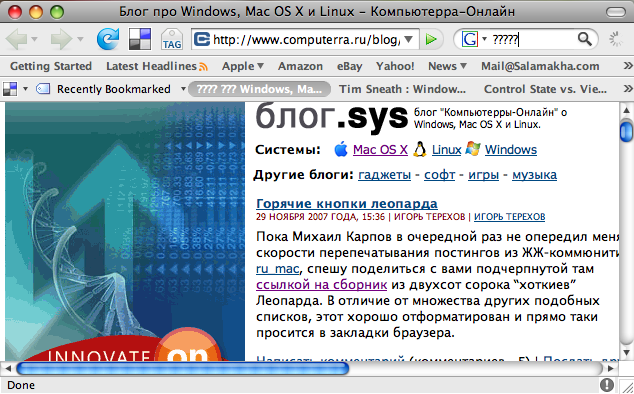
Task: Open the Mac OS X blog link
Action: (x=380, y=150)
